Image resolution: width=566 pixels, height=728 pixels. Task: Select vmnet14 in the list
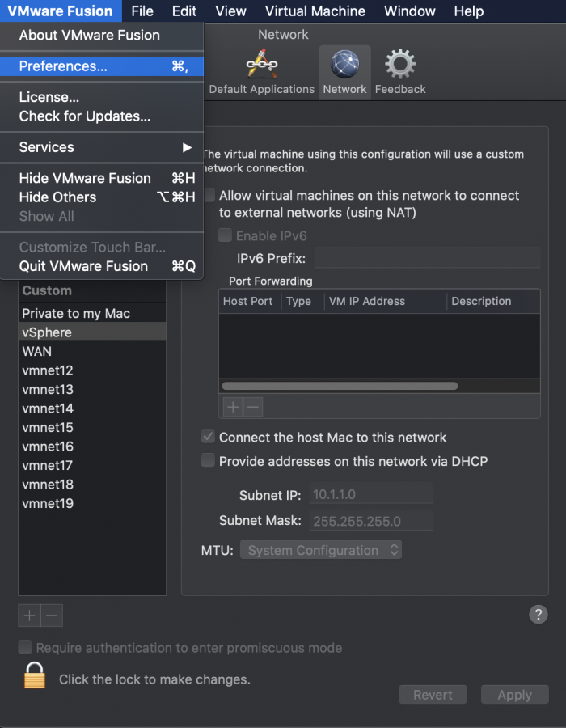coord(92,408)
